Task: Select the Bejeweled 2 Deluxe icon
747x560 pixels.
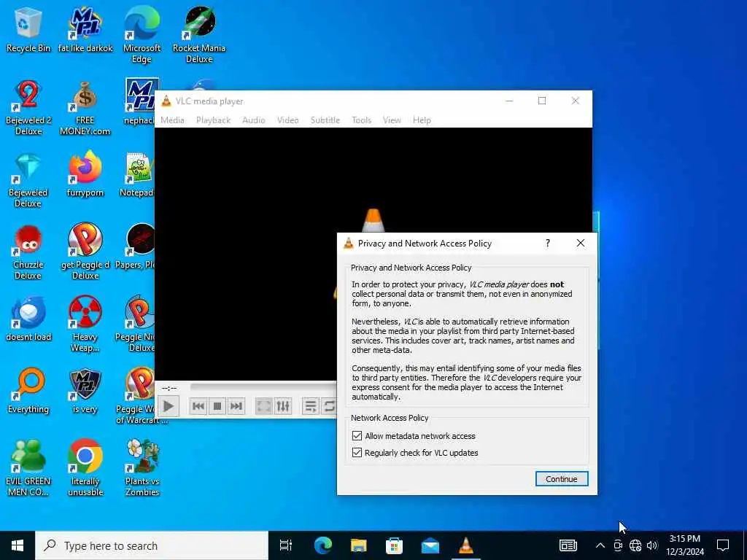Action: [x=28, y=108]
